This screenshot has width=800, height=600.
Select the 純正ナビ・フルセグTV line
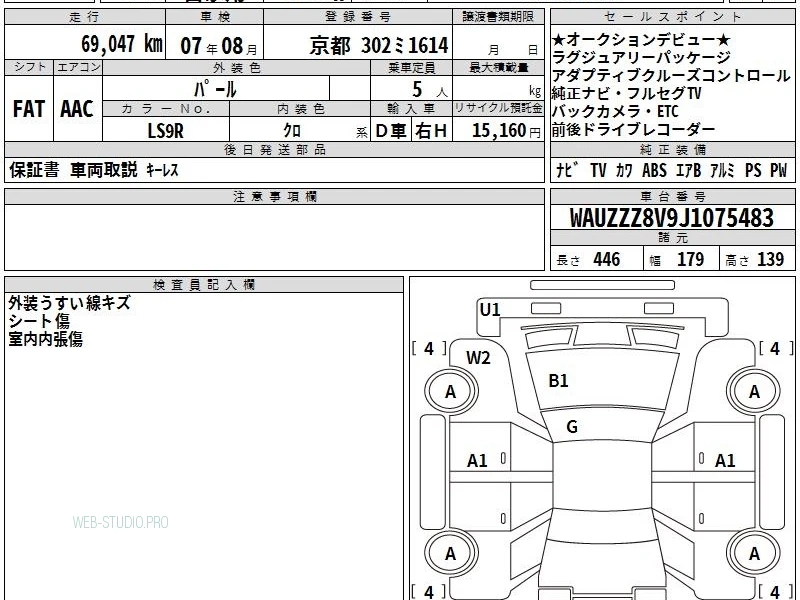(627, 93)
